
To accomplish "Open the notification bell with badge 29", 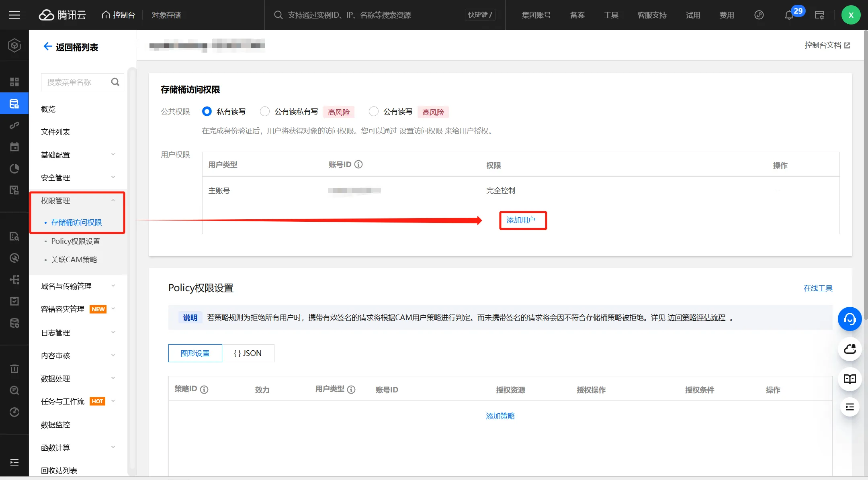I will click(x=789, y=15).
